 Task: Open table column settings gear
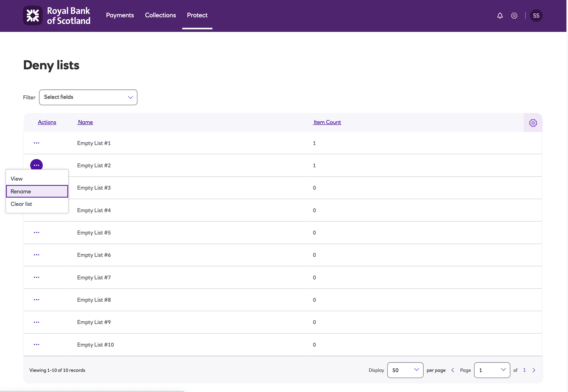[533, 123]
